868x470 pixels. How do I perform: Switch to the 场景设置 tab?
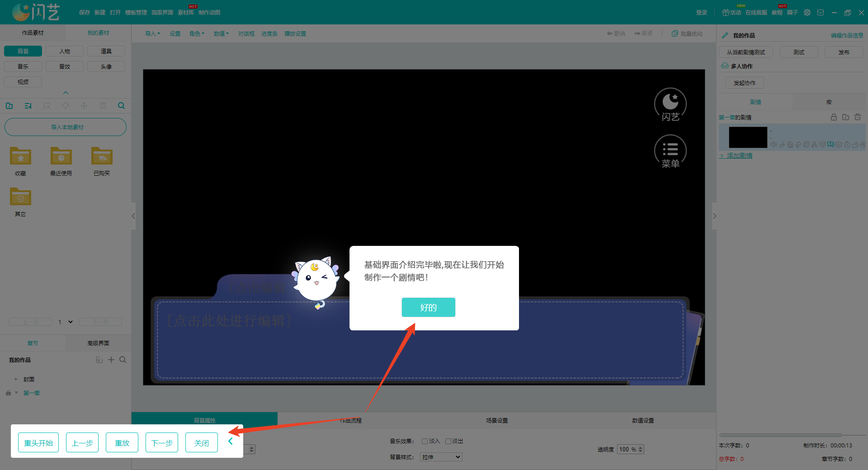pyautogui.click(x=497, y=420)
